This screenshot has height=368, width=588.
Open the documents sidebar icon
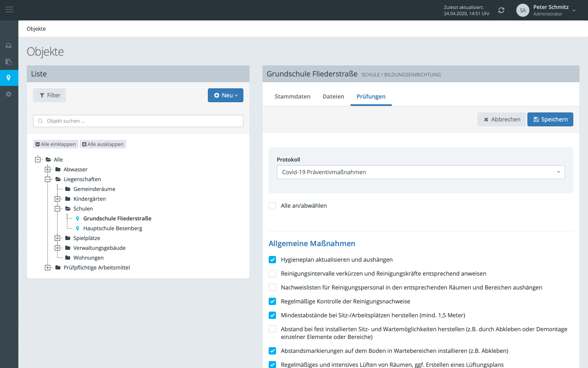(9, 62)
